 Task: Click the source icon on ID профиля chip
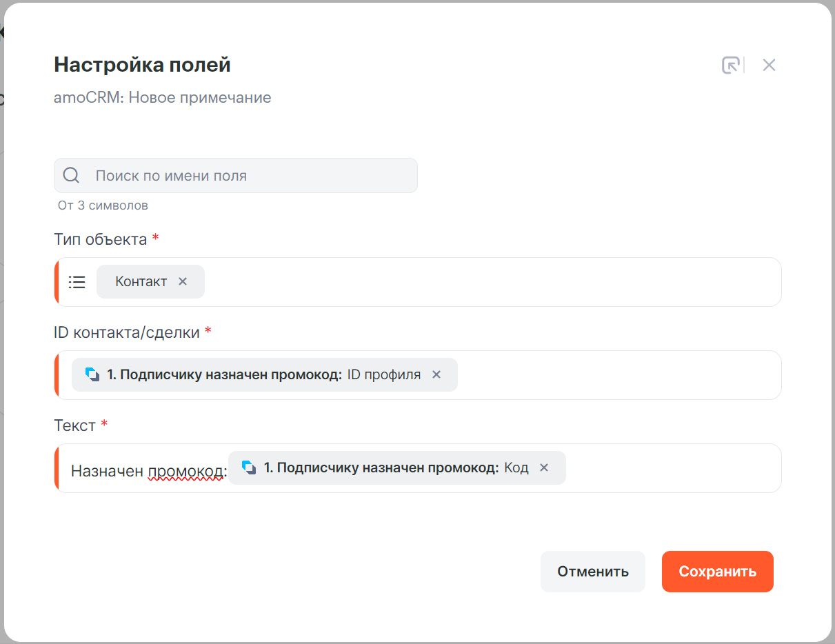pos(92,374)
